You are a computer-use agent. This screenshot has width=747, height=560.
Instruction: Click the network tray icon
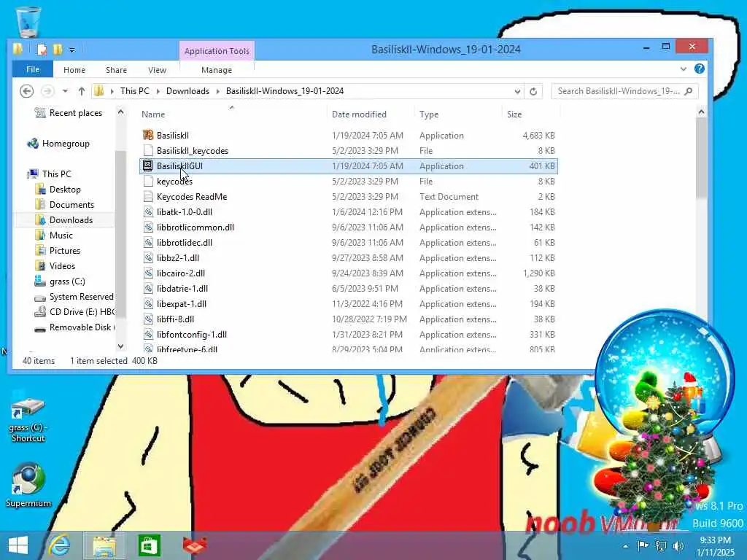[661, 546]
